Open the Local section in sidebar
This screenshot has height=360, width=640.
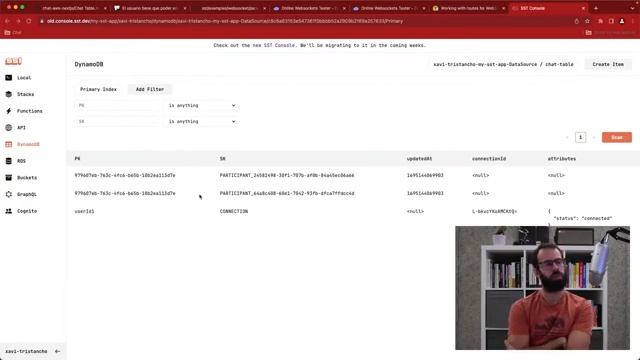click(x=18, y=78)
